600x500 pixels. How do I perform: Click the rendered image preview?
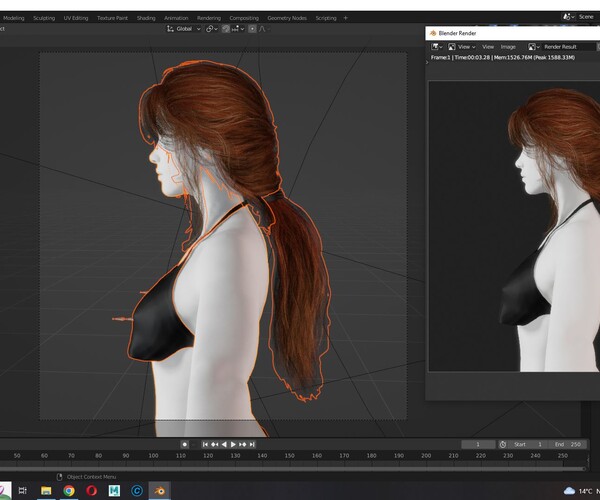[x=514, y=226]
